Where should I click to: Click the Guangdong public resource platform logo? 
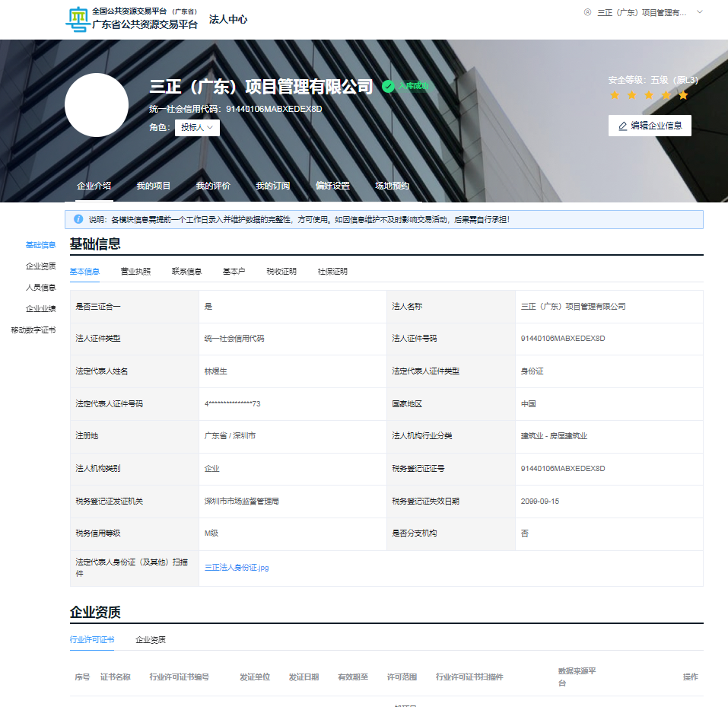pos(132,19)
